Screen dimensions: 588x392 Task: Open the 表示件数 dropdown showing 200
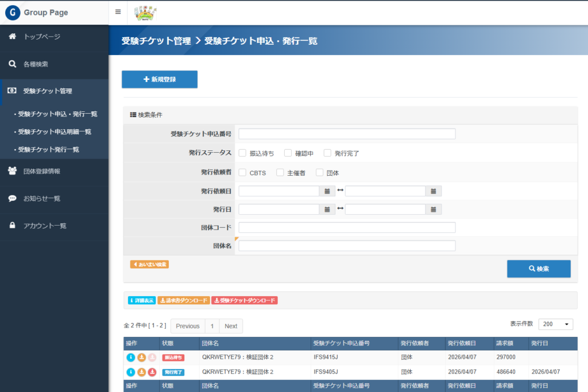[555, 324]
